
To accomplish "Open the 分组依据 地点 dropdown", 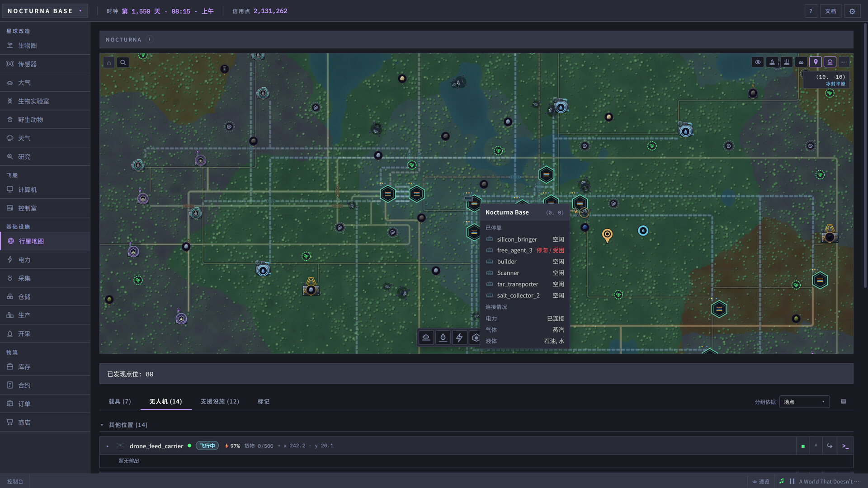I will (804, 402).
